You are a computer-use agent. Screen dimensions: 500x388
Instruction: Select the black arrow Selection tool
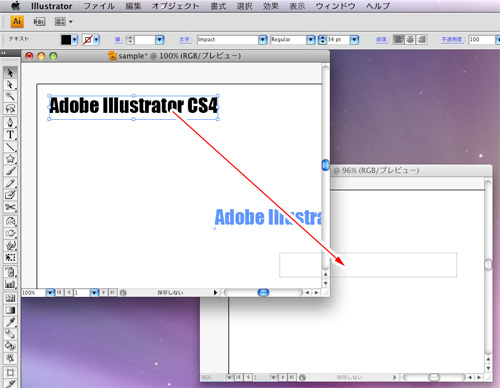10,72
